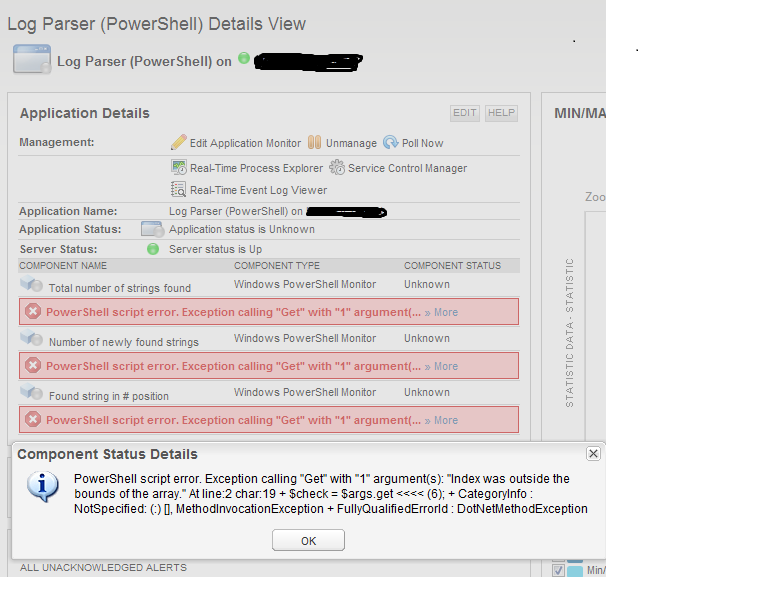Toggle the Min/Max legend checkbox in chart panel
768x614 pixels.
(558, 570)
